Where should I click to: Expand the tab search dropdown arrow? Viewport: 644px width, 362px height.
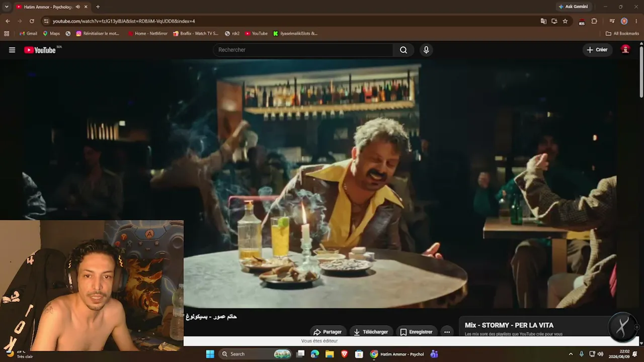pos(7,7)
